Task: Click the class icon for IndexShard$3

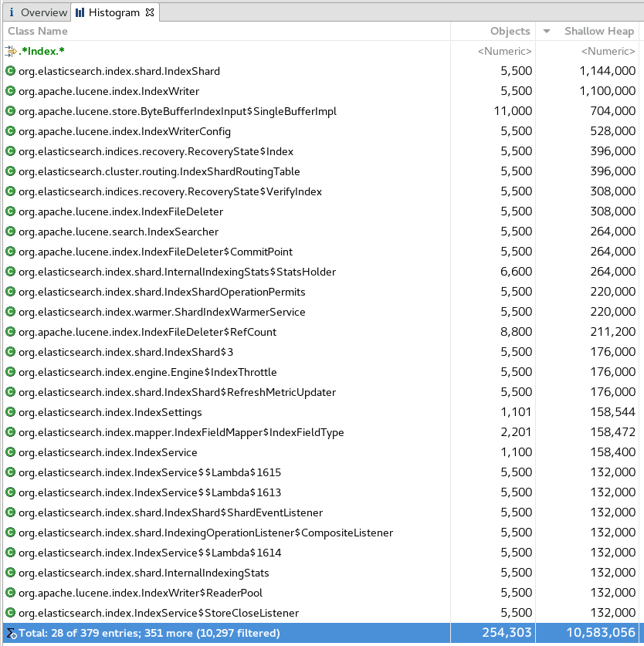Action: tap(10, 352)
